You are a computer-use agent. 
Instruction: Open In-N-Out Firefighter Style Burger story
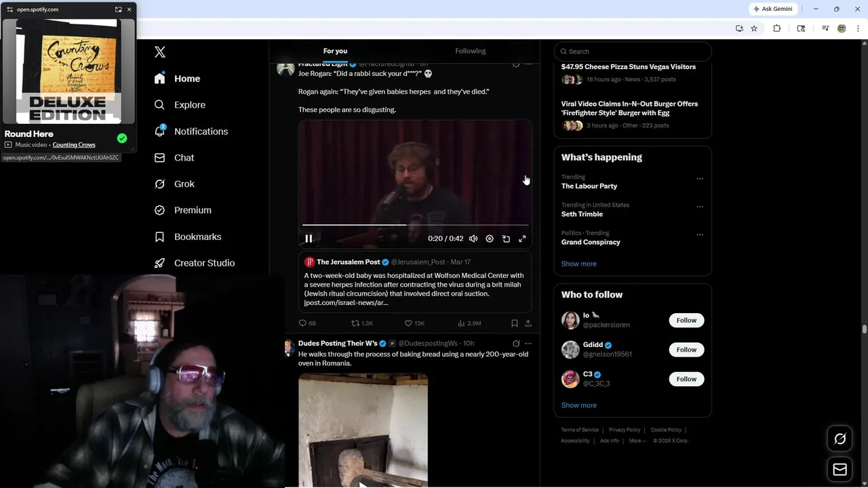[x=629, y=108]
